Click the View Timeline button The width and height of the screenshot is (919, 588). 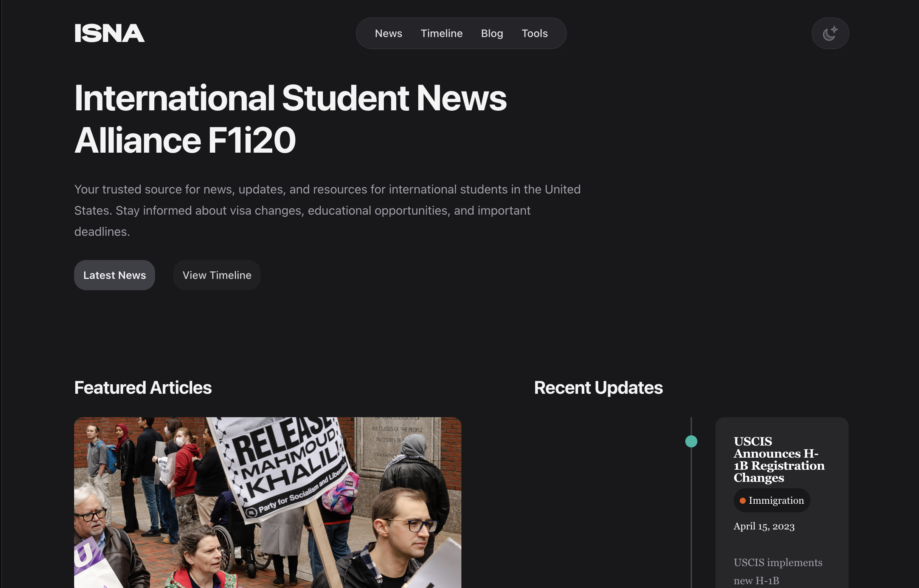pos(217,275)
